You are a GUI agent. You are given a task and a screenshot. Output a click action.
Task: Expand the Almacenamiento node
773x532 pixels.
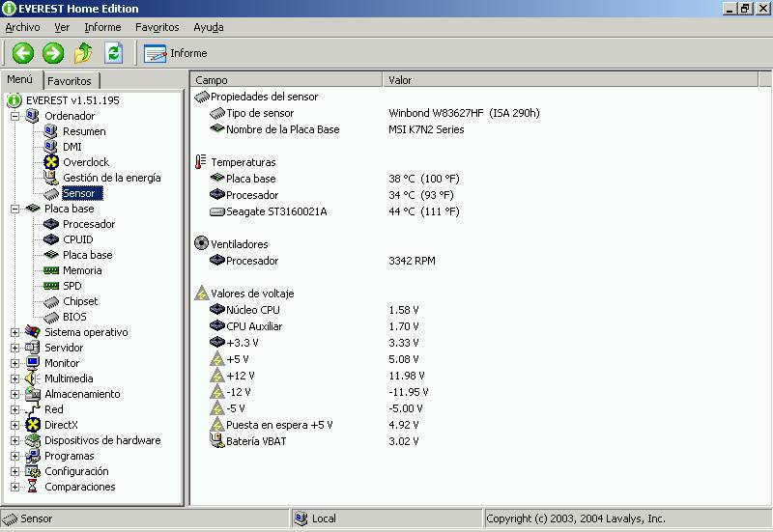pos(14,394)
